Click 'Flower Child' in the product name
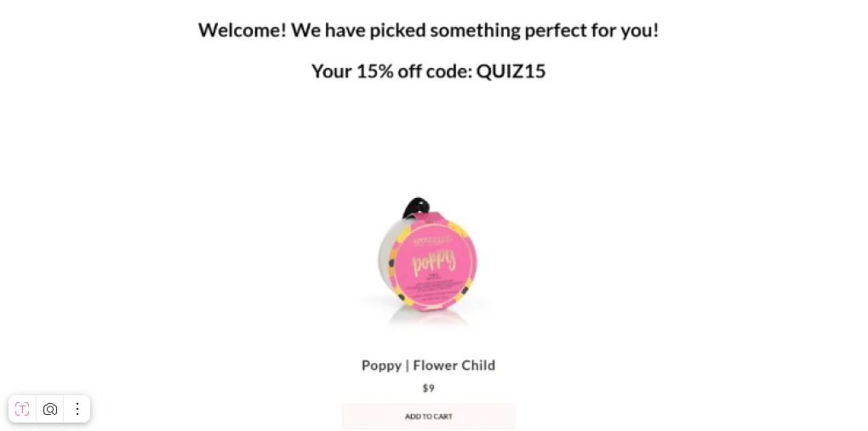 [454, 366]
